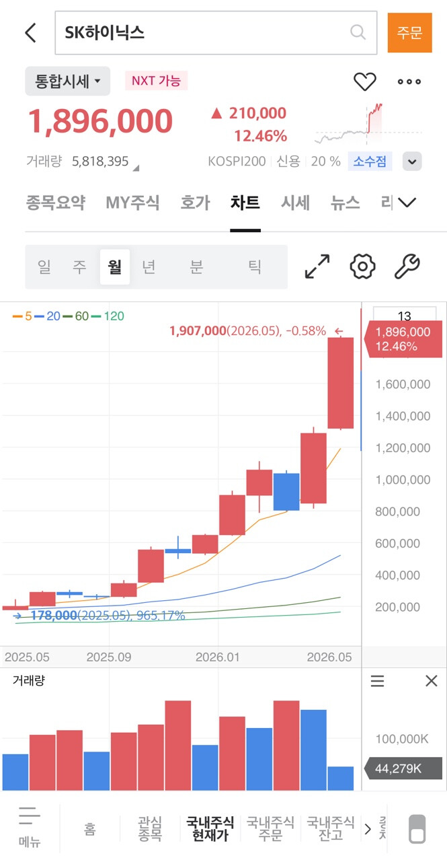The image size is (447, 868).
Task: Expand chart to fullscreen
Action: (317, 266)
